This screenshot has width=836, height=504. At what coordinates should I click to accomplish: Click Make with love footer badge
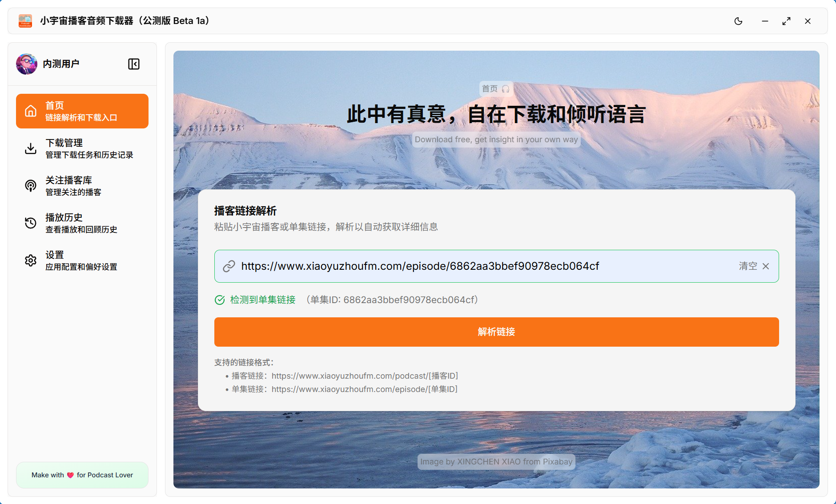(x=82, y=475)
